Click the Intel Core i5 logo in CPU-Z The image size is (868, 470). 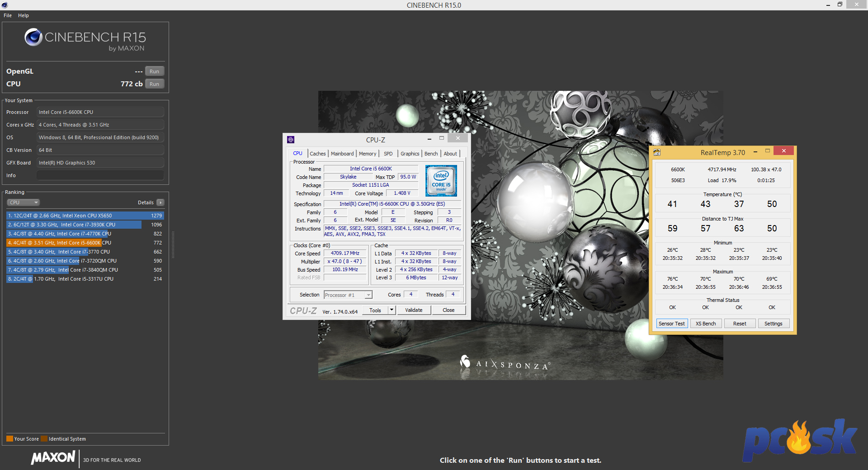(x=441, y=181)
